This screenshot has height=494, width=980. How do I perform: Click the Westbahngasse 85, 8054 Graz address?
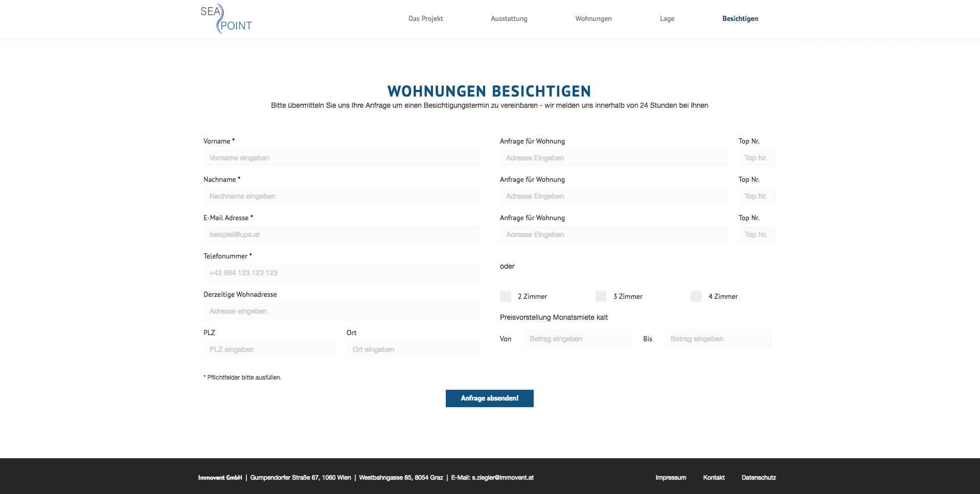401,478
